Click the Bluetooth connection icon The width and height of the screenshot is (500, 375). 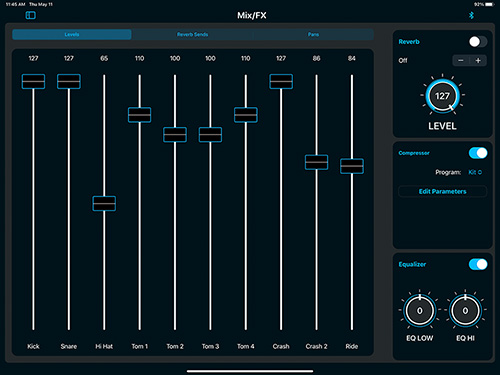click(471, 15)
